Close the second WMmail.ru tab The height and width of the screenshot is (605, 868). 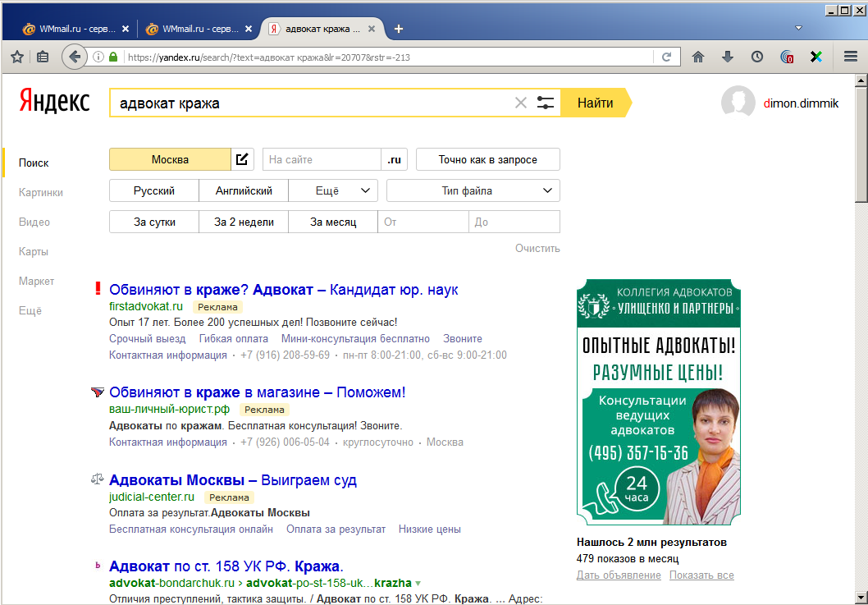(x=249, y=29)
